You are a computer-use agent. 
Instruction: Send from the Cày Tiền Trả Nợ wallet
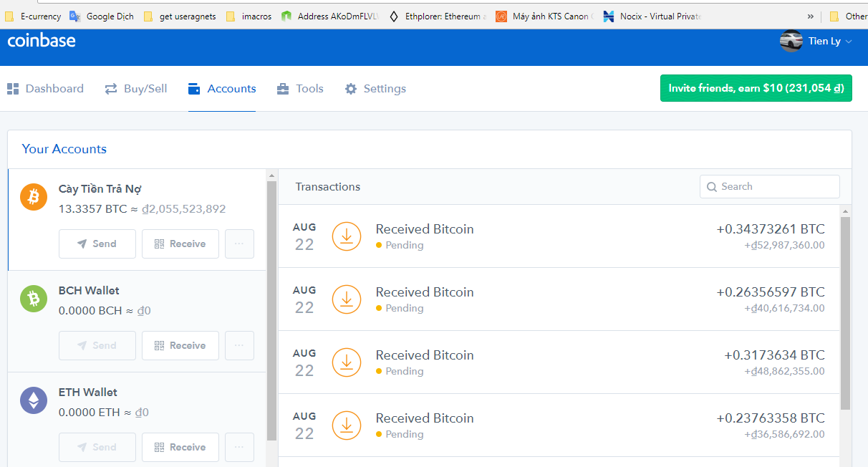(x=97, y=244)
